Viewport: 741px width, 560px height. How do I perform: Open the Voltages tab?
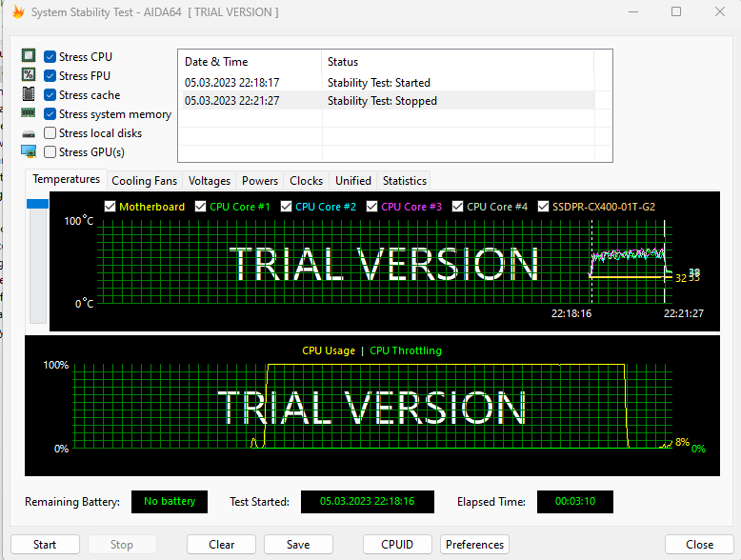[210, 181]
